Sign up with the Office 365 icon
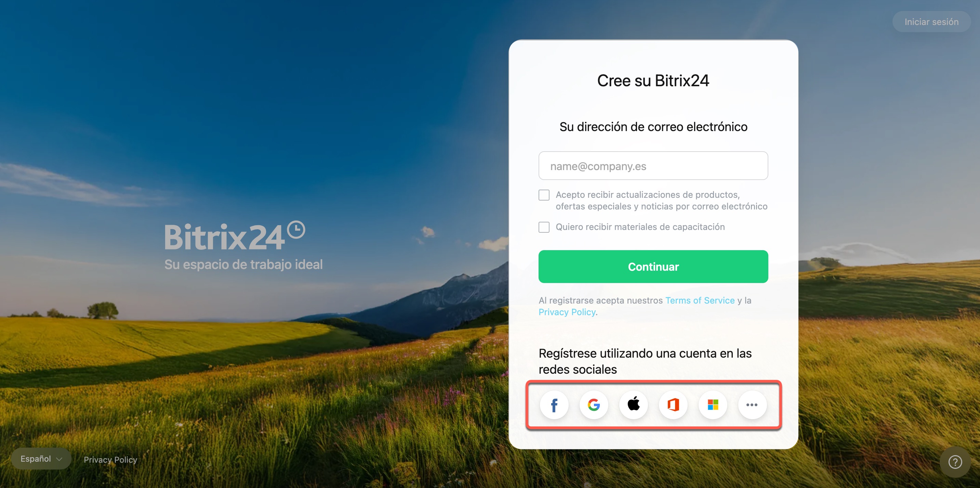 point(673,405)
